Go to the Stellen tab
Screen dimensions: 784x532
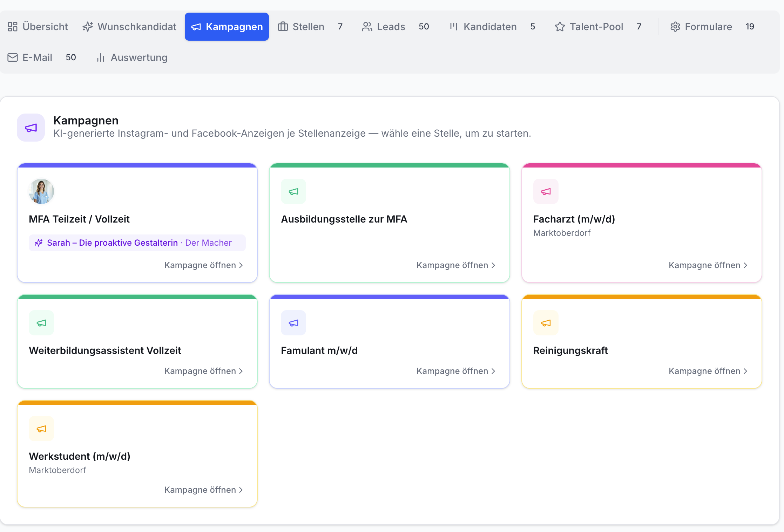click(x=311, y=27)
